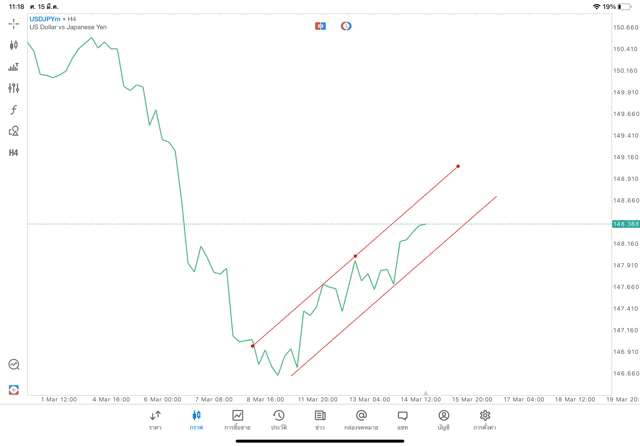Open the ประวัติ (History) tab
640x447 pixels.
(x=279, y=420)
